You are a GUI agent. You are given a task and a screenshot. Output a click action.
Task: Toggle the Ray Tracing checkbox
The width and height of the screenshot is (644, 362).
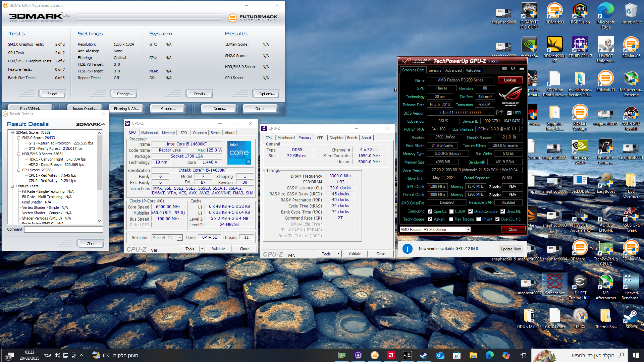click(x=451, y=219)
